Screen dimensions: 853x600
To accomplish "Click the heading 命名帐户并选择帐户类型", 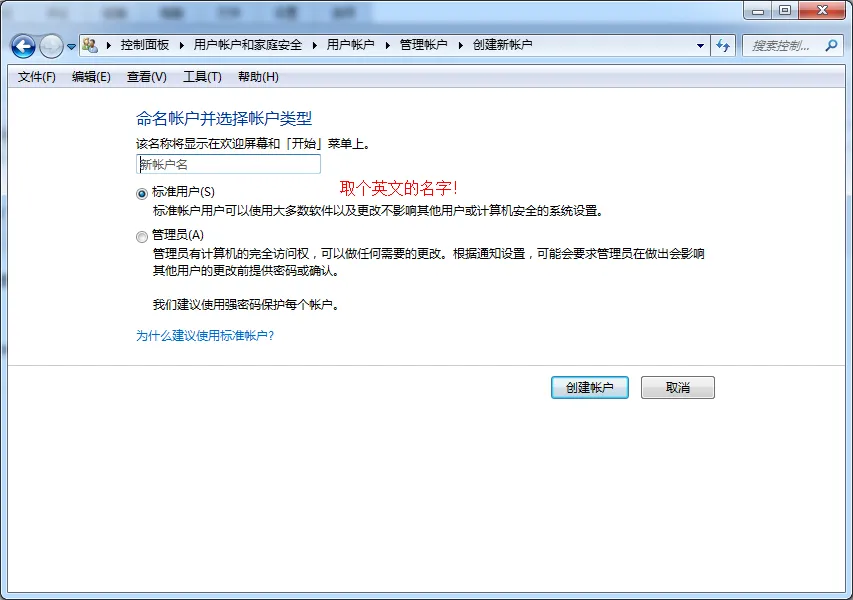I will coord(224,118).
